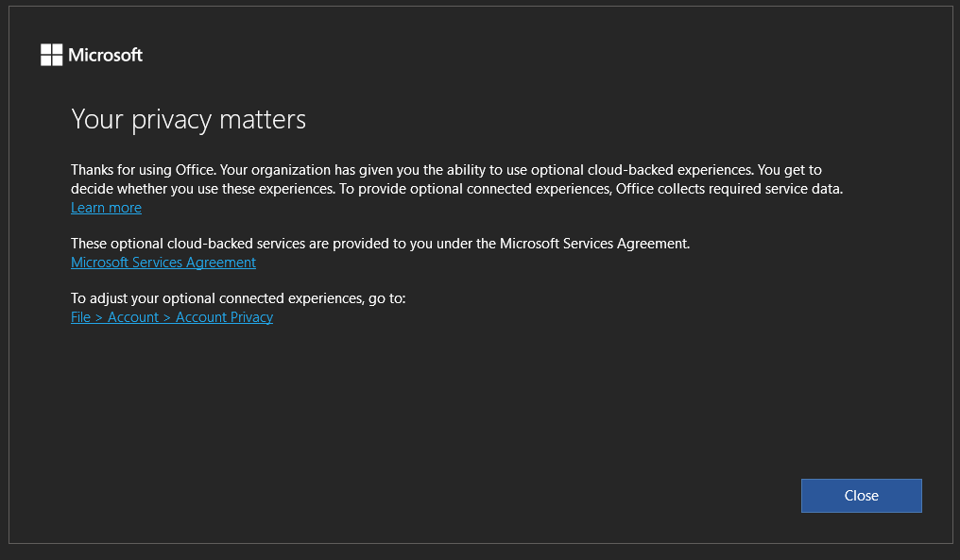Click the Your privacy matters heading

(188, 119)
